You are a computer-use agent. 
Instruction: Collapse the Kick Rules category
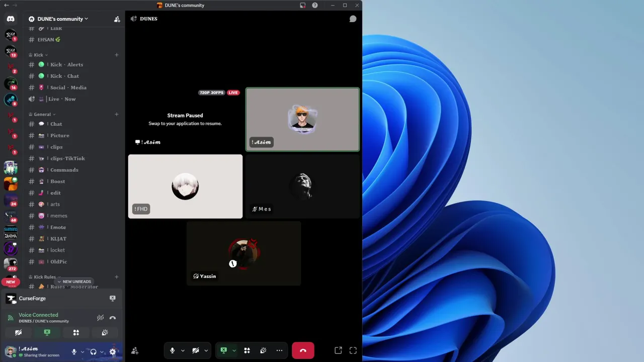tap(45, 277)
